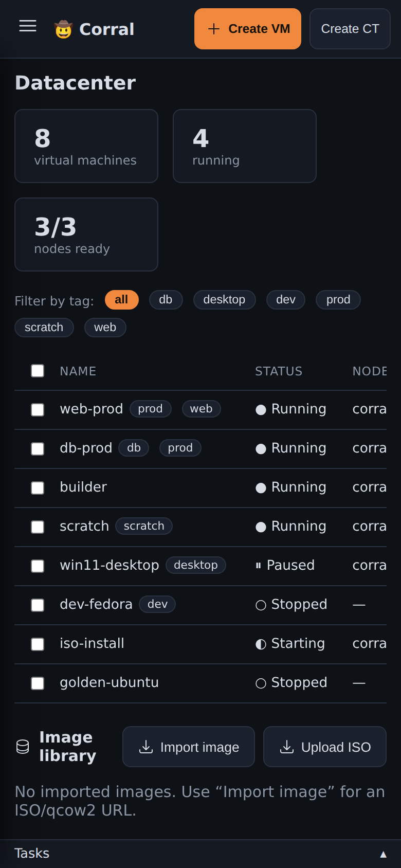The height and width of the screenshot is (868, 401).
Task: Select the scratch row checkbox
Action: (x=38, y=527)
